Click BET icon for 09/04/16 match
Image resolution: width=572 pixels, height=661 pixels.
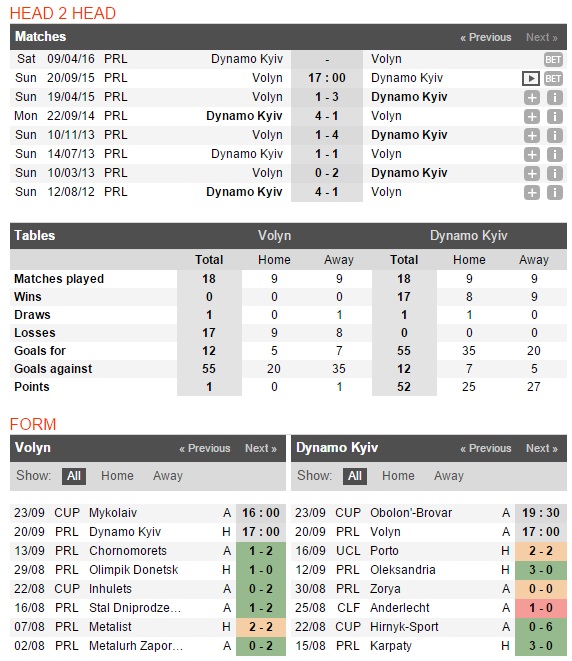point(553,59)
